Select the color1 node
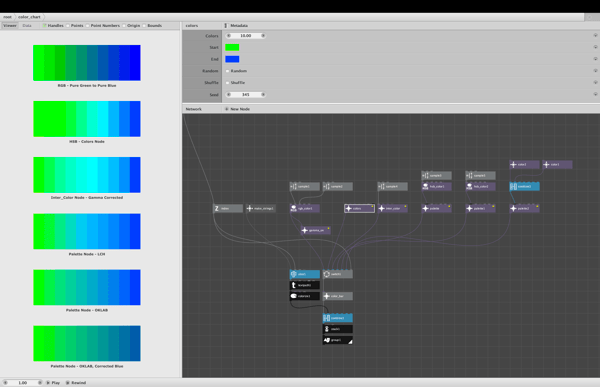 [558, 165]
